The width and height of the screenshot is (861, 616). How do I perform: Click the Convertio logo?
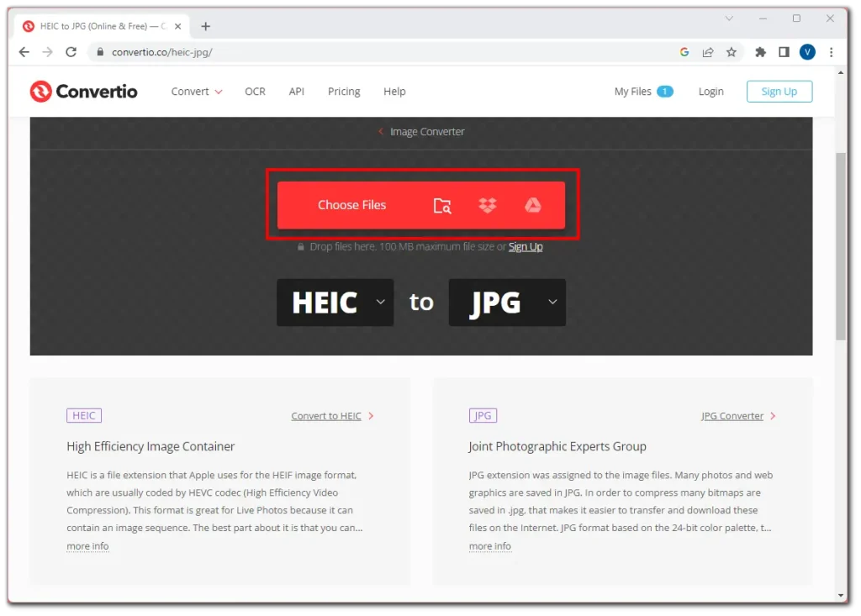pyautogui.click(x=83, y=92)
